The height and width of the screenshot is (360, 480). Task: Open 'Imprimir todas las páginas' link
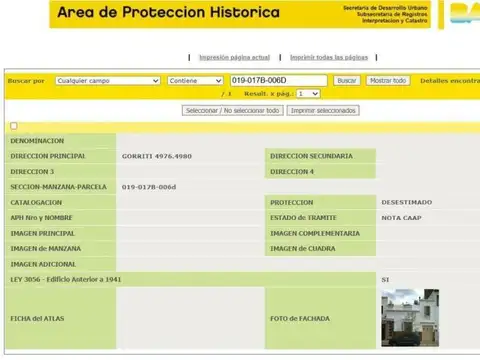point(329,57)
